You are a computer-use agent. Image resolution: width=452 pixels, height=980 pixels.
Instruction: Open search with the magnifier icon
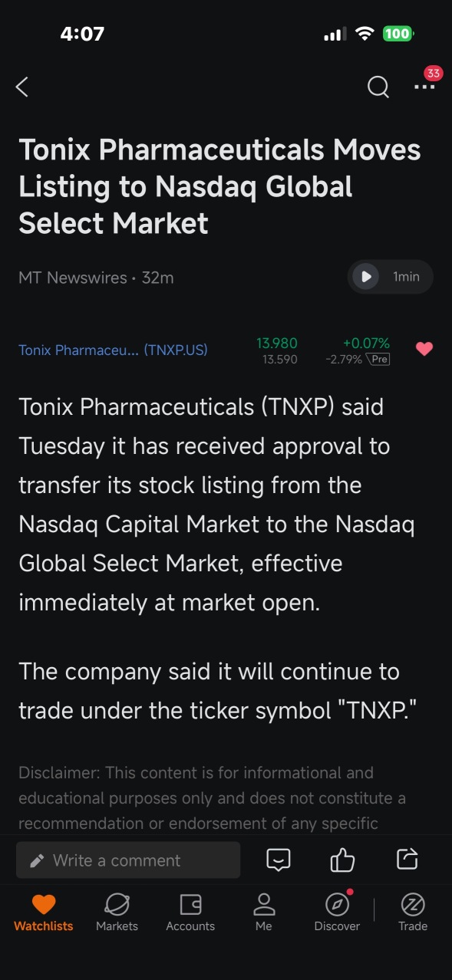(x=378, y=87)
